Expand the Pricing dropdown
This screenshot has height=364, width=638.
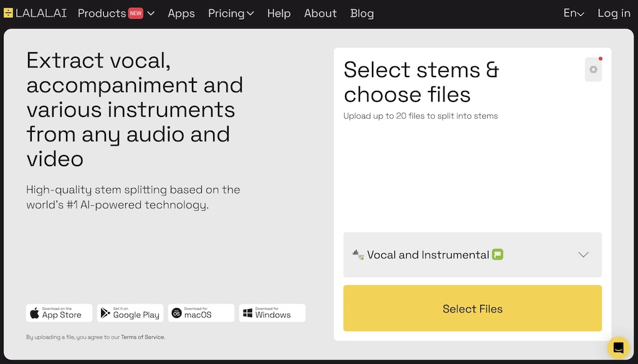pos(231,13)
